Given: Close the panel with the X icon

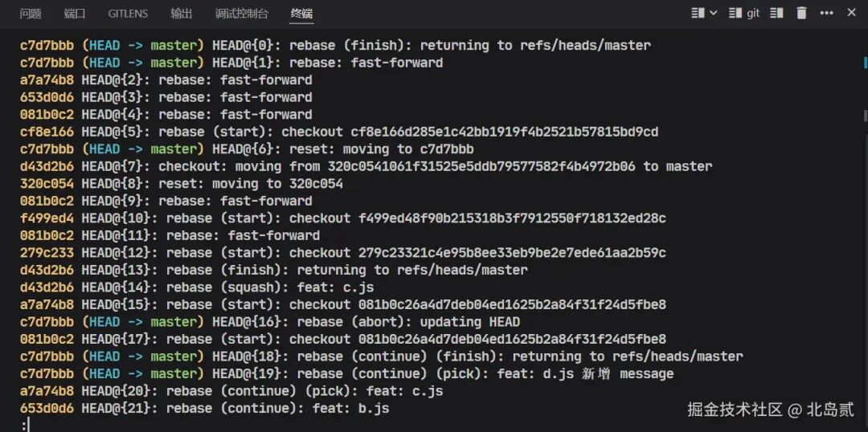Looking at the screenshot, I should pos(851,12).
